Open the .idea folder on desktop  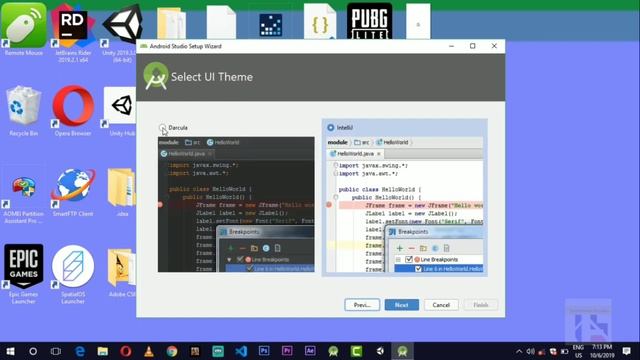[122, 192]
